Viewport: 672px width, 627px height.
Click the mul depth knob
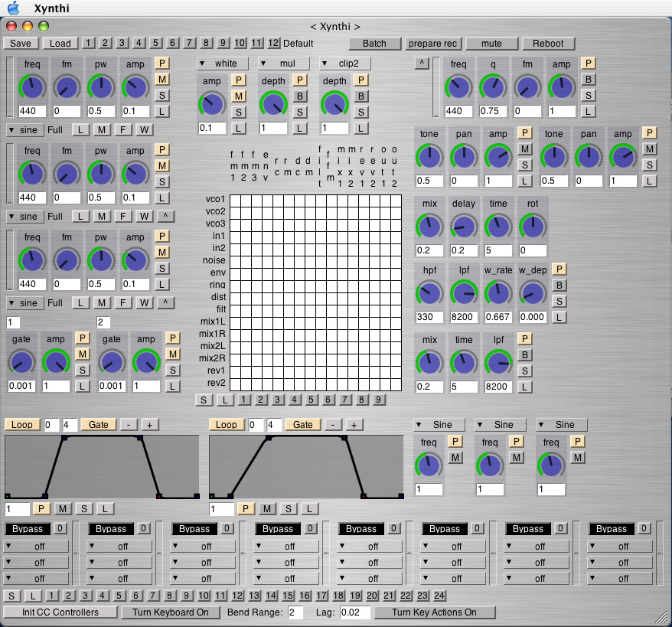click(x=273, y=104)
